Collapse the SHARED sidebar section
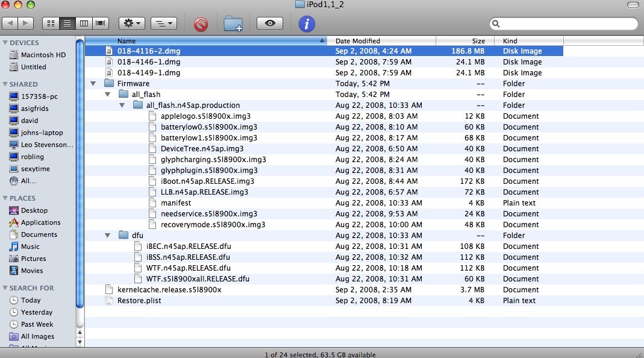The image size is (644, 358). [x=5, y=84]
